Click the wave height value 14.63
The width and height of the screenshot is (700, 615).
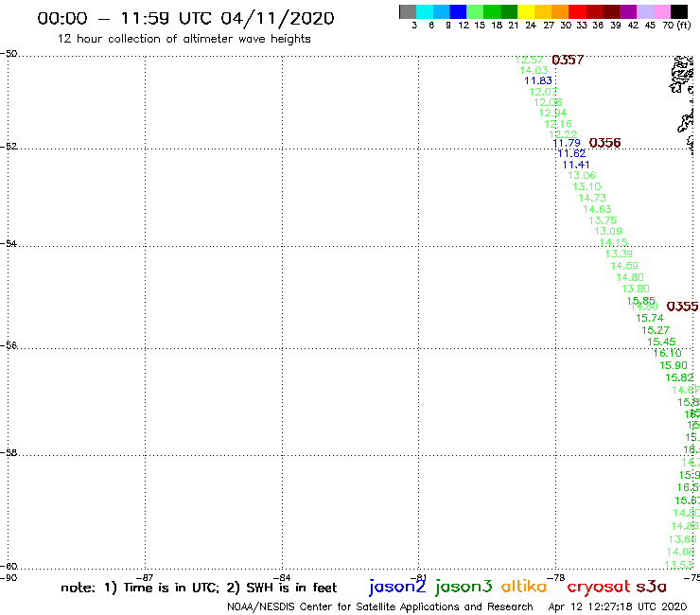(x=597, y=209)
